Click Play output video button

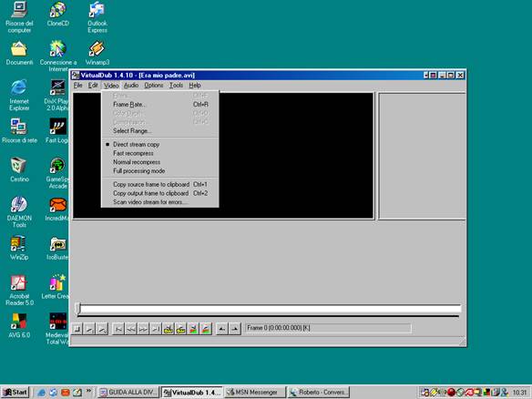pyautogui.click(x=102, y=329)
